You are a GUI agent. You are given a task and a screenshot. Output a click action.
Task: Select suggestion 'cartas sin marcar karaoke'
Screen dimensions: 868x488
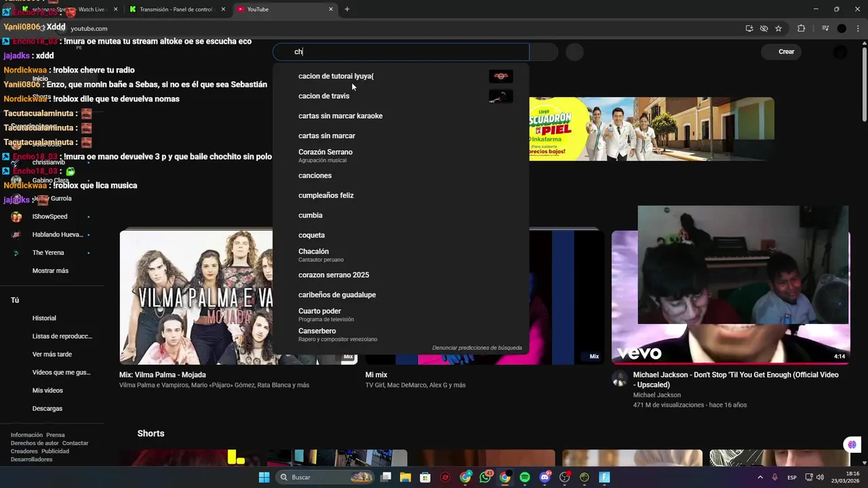point(401,116)
